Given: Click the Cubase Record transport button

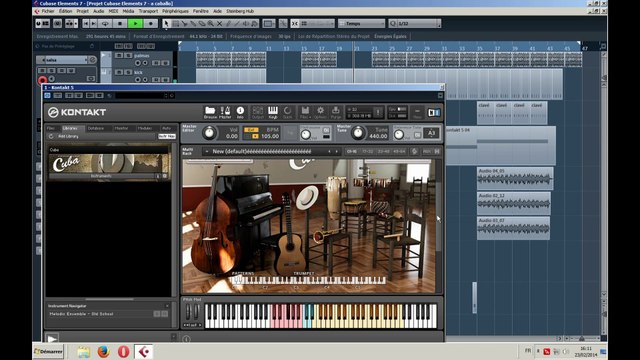Looking at the screenshot, I should click(150, 24).
